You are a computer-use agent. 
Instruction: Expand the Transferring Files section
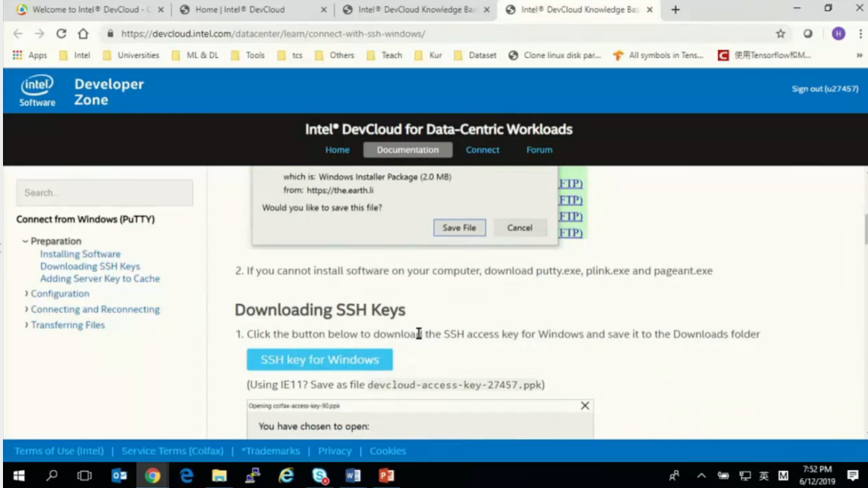(26, 325)
